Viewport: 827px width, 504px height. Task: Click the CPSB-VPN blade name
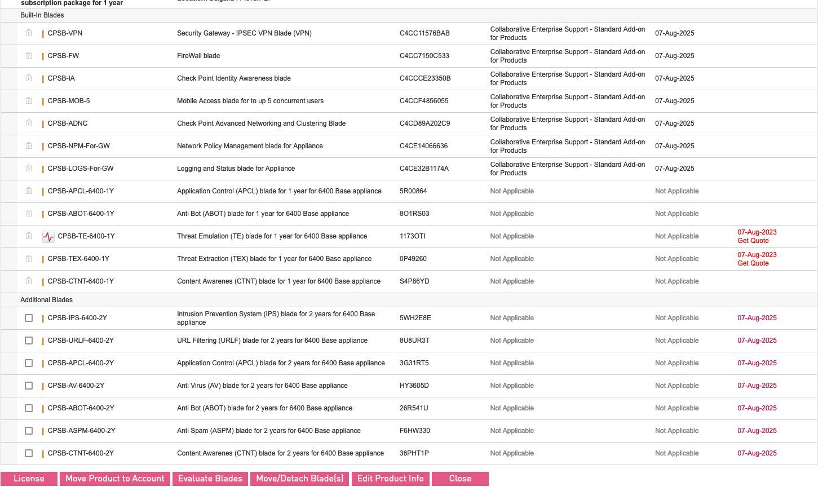pos(65,33)
